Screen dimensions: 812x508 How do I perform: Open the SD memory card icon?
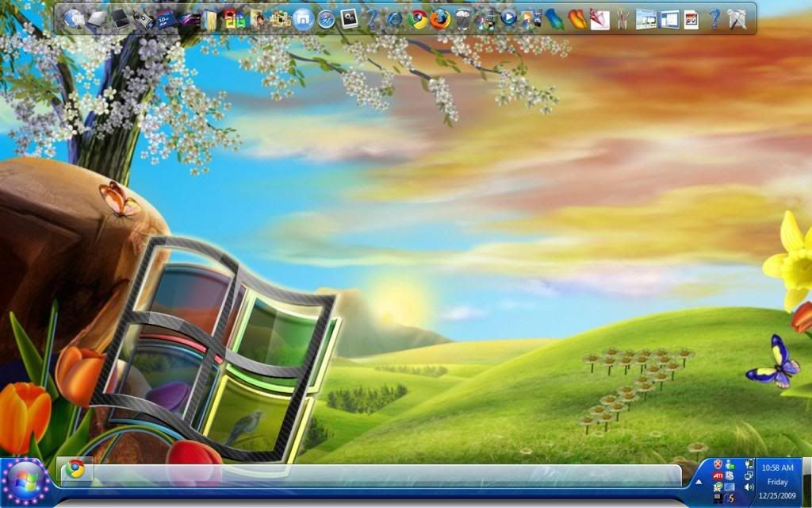[166, 20]
